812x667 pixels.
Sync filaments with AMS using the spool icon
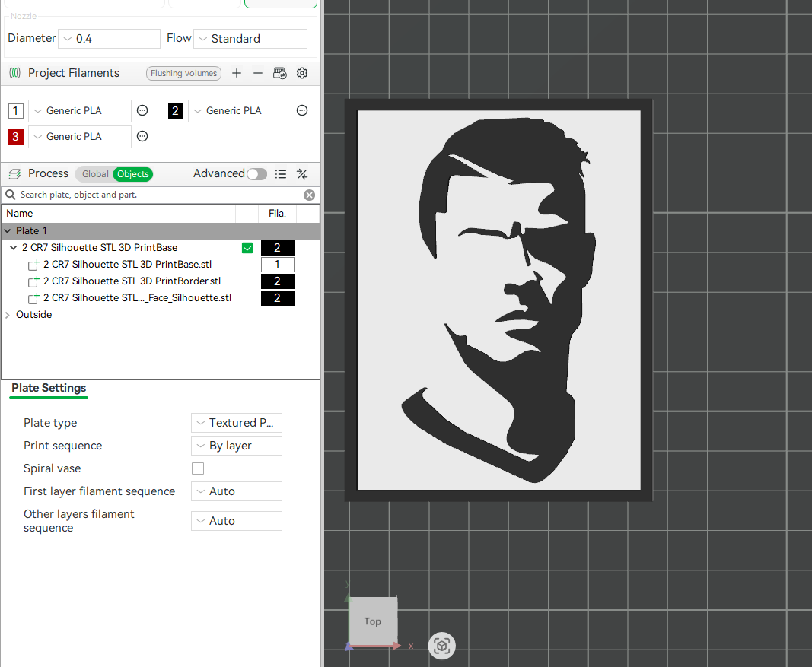[x=280, y=73]
